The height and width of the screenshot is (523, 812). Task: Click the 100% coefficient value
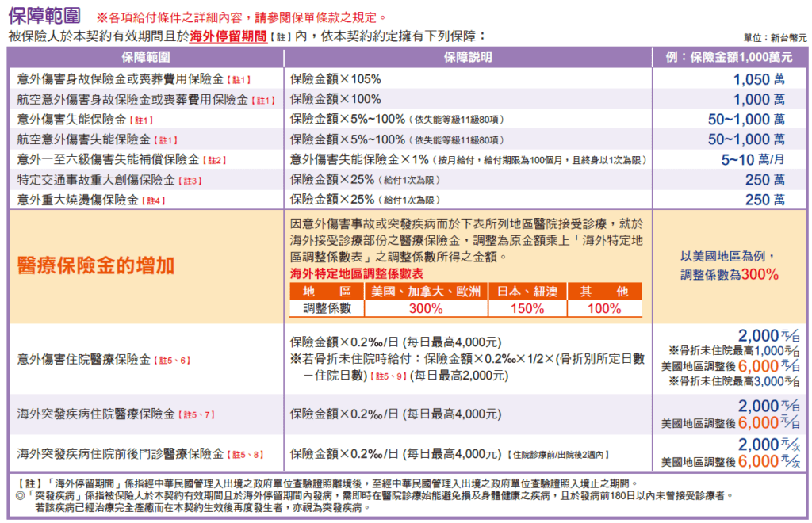coord(603,309)
